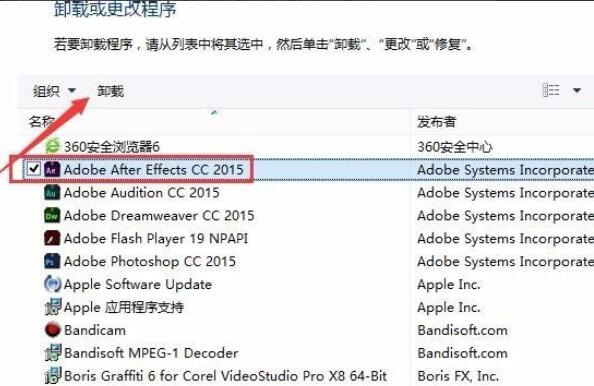Click the Adobe Audition Au icon
Image resolution: width=594 pixels, height=386 pixels.
52,192
